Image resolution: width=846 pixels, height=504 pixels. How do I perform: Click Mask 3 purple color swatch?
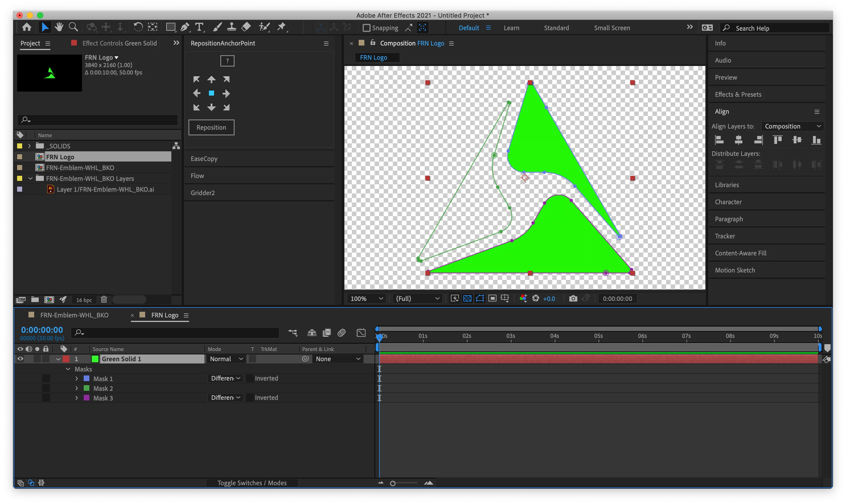pos(87,398)
